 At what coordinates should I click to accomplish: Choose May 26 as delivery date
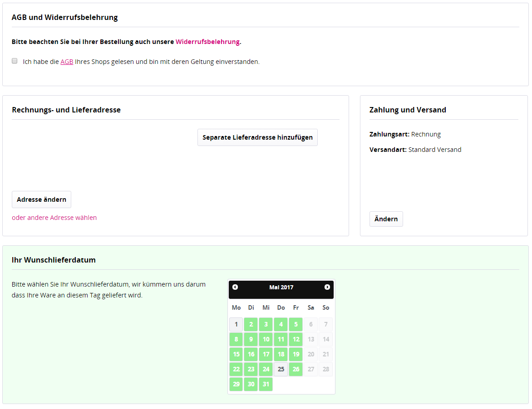pyautogui.click(x=296, y=369)
